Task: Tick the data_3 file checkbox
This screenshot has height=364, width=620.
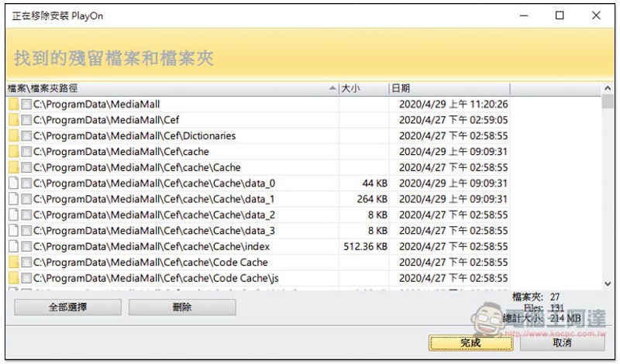Action: click(x=26, y=231)
